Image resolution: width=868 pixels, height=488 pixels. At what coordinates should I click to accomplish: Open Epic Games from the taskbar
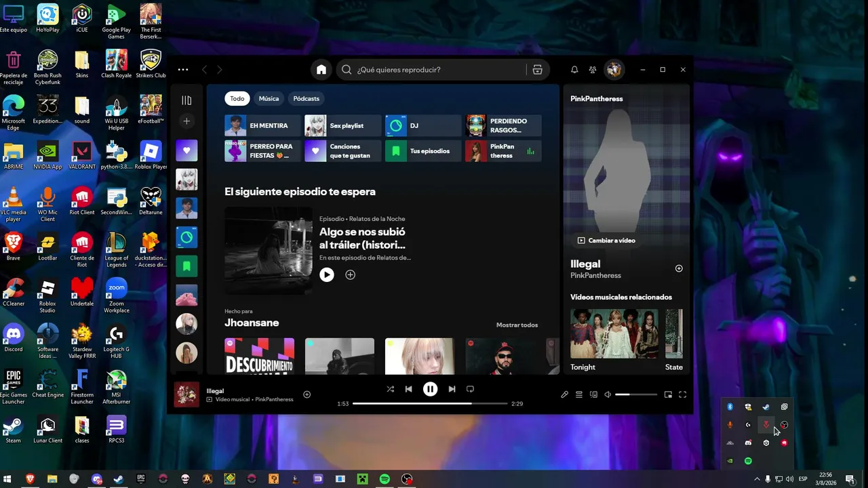[140, 479]
